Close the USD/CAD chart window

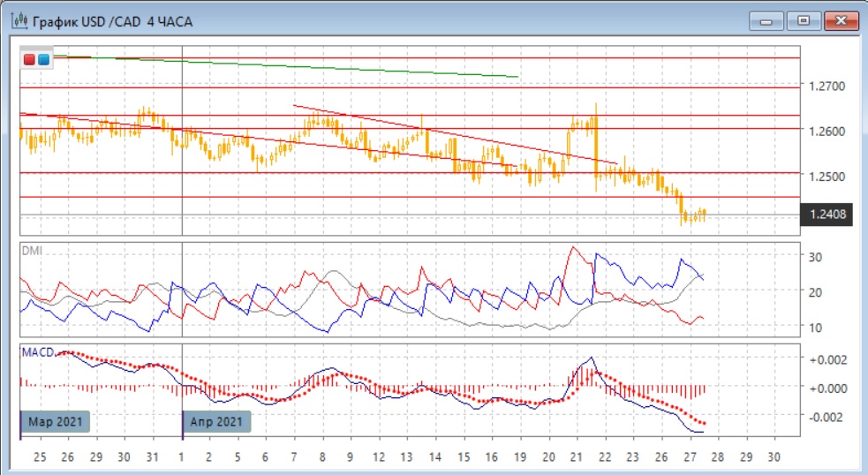pyautogui.click(x=841, y=20)
